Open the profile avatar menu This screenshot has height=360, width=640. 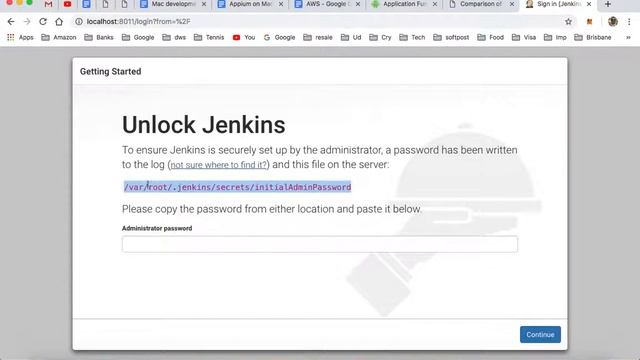(613, 22)
